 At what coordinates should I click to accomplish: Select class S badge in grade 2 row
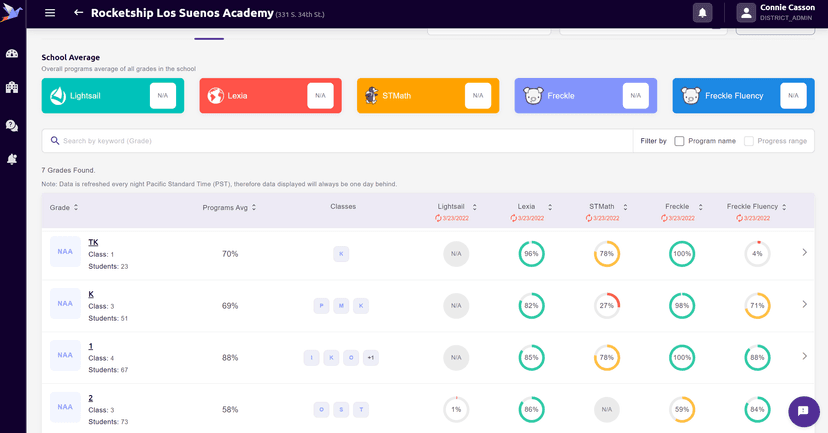click(341, 409)
